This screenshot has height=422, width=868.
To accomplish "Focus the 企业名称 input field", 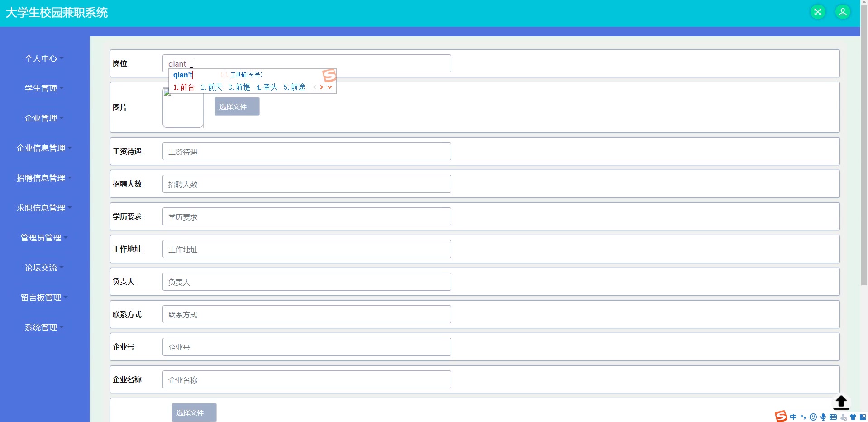I will click(x=307, y=379).
